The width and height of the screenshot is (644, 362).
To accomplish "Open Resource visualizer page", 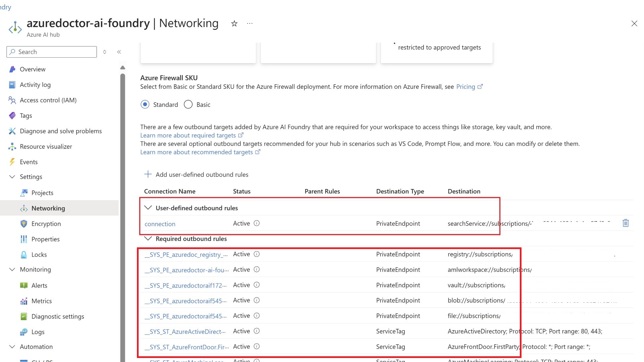I will [x=46, y=146].
